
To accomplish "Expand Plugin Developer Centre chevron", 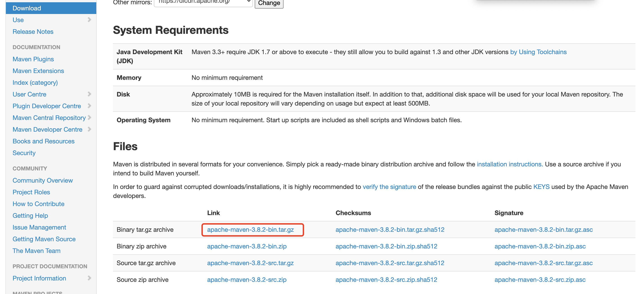I will (89, 106).
